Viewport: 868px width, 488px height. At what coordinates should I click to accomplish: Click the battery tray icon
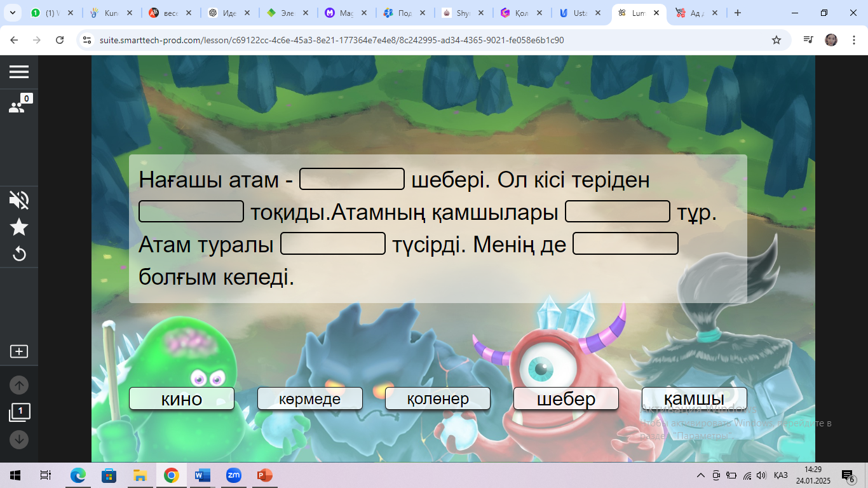point(731,475)
